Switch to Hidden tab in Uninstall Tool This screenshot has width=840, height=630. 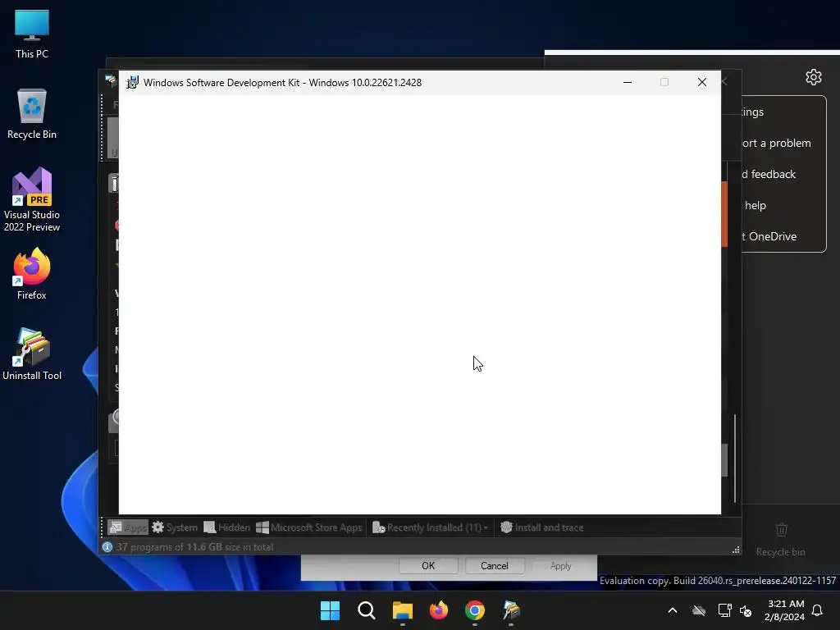226,527
